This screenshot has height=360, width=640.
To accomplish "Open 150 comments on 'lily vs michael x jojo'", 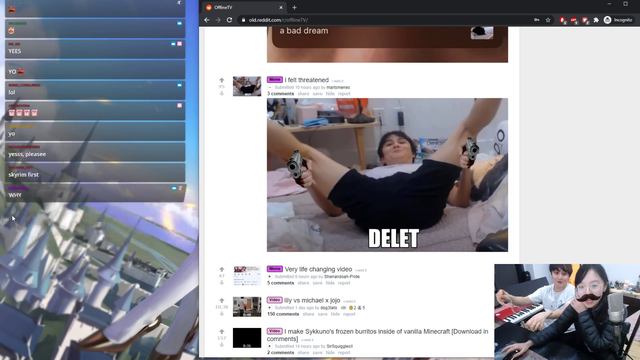I will point(283,314).
